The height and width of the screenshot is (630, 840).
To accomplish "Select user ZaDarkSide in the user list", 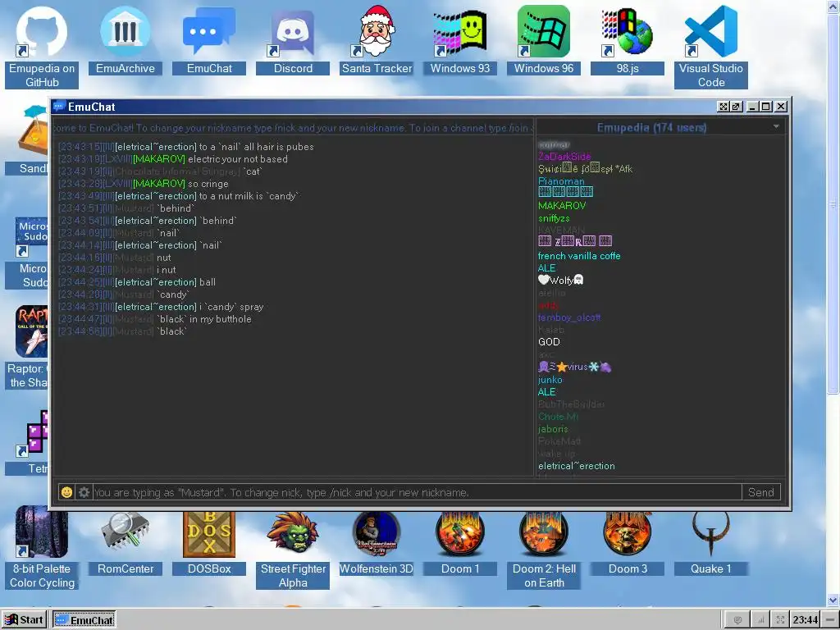I will 564,157.
